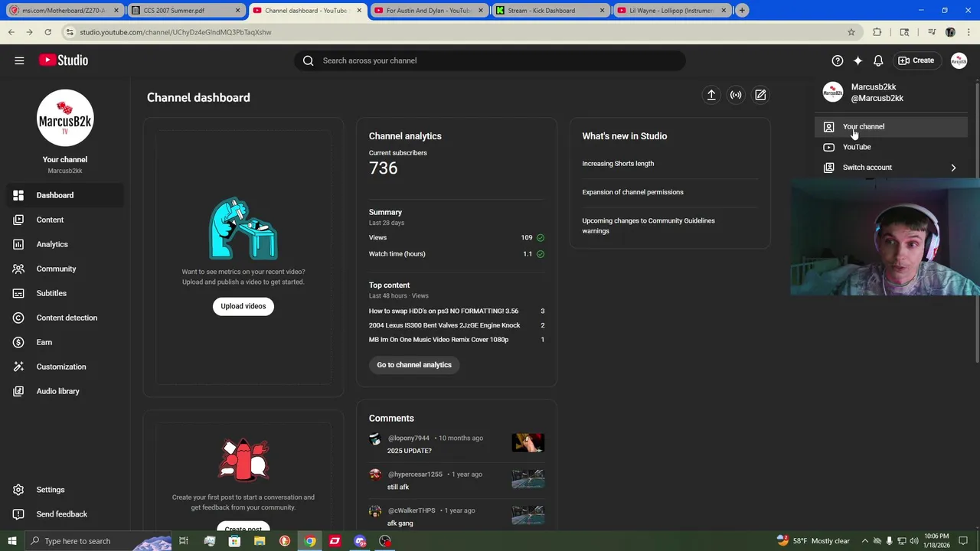The image size is (980, 551).
Task: Click the Audio library icon
Action: coord(18,391)
